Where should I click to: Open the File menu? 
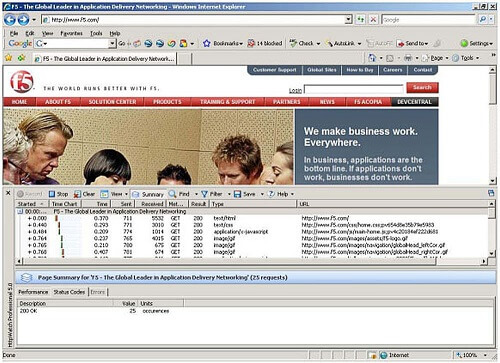coord(14,33)
